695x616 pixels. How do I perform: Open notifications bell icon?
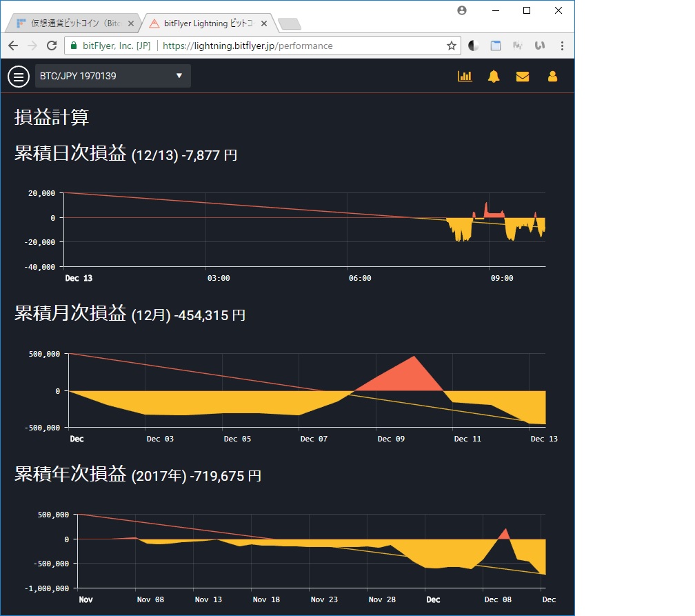(x=494, y=77)
